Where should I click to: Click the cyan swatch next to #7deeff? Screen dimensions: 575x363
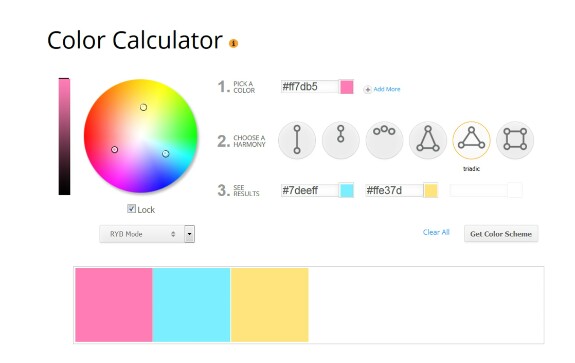click(x=347, y=190)
